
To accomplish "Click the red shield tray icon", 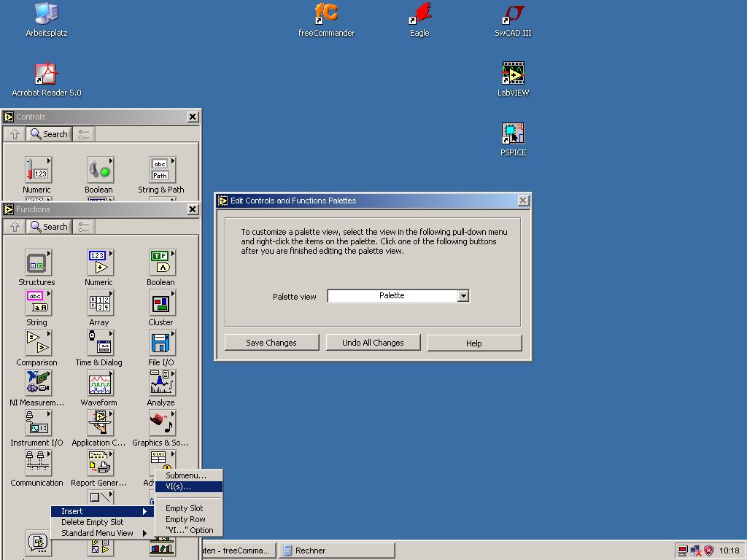I will click(709, 551).
